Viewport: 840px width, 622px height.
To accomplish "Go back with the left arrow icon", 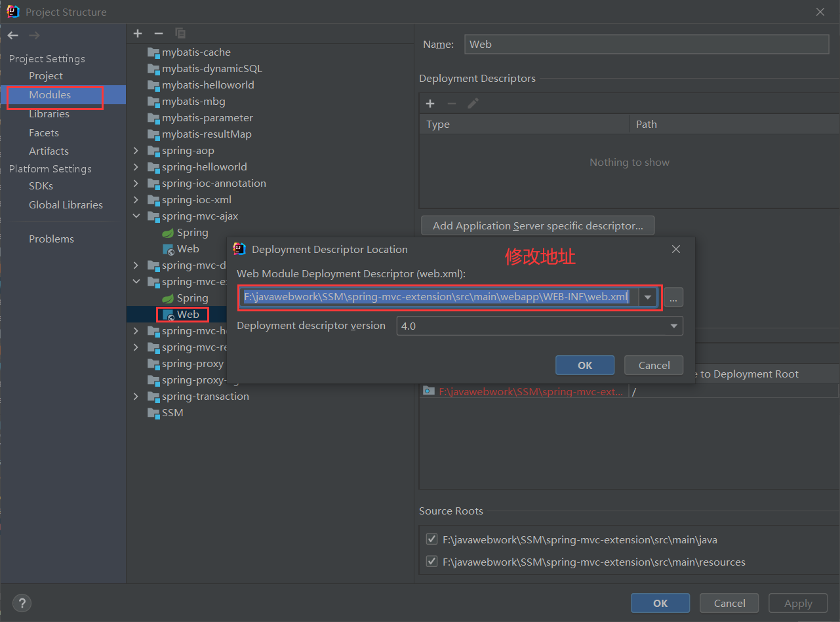I will click(x=13, y=35).
